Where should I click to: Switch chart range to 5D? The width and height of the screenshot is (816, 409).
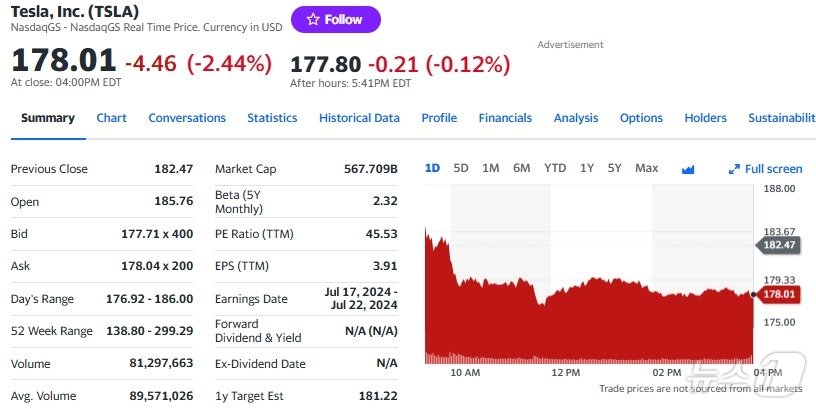tap(461, 168)
